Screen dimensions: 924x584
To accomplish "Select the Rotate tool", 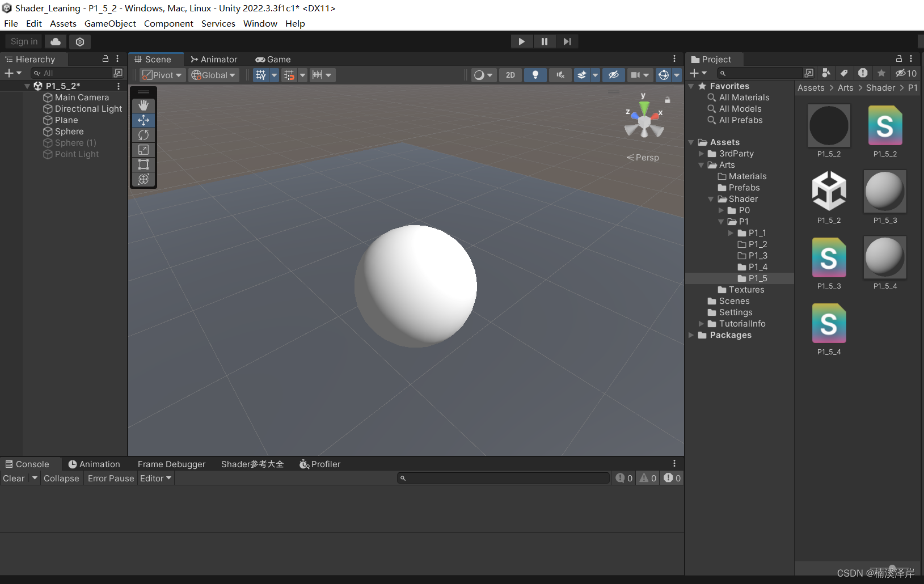I will pos(144,135).
